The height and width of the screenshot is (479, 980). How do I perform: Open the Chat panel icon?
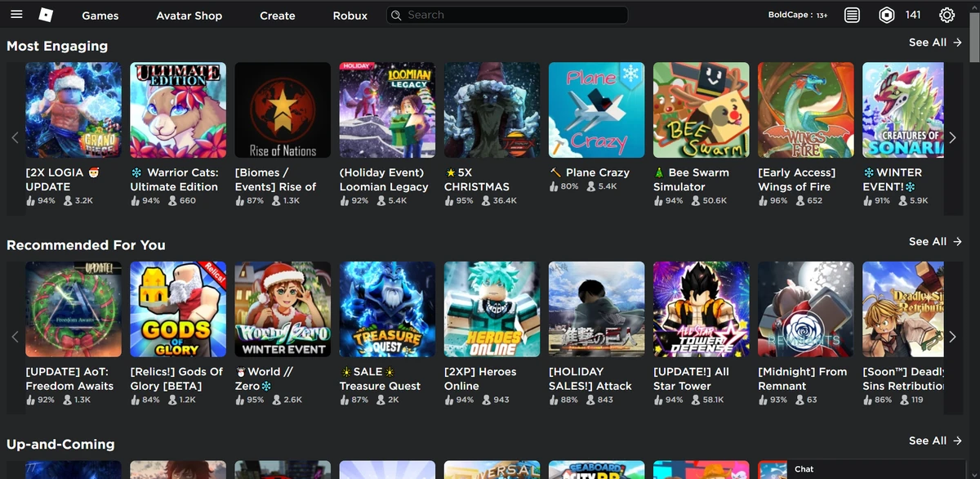(804, 468)
